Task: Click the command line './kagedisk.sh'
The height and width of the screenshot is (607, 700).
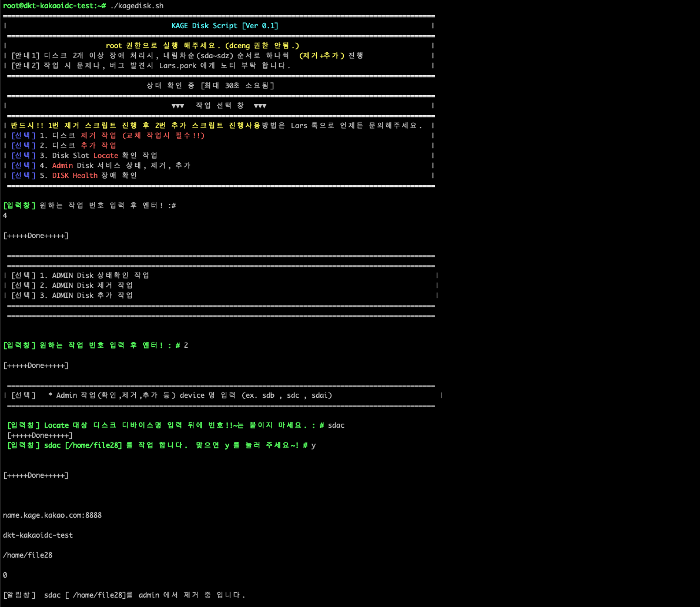Action: click(x=136, y=6)
